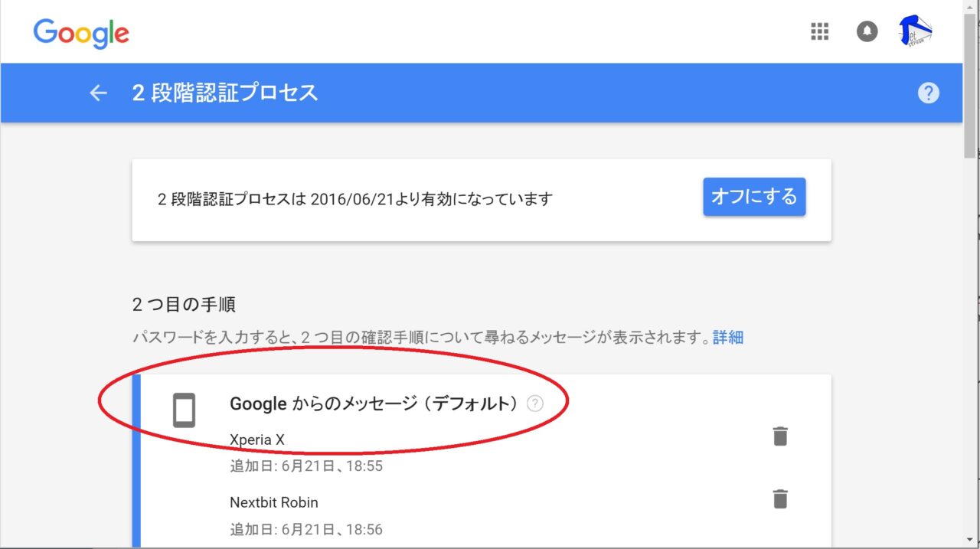Open the Google apps grid
This screenshot has width=980, height=549.
[x=820, y=31]
